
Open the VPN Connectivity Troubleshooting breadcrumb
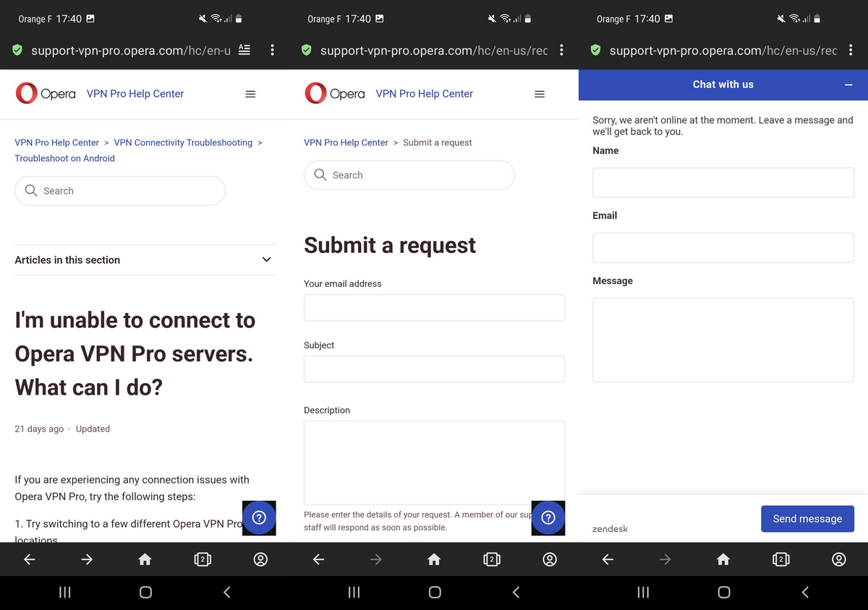(x=183, y=142)
